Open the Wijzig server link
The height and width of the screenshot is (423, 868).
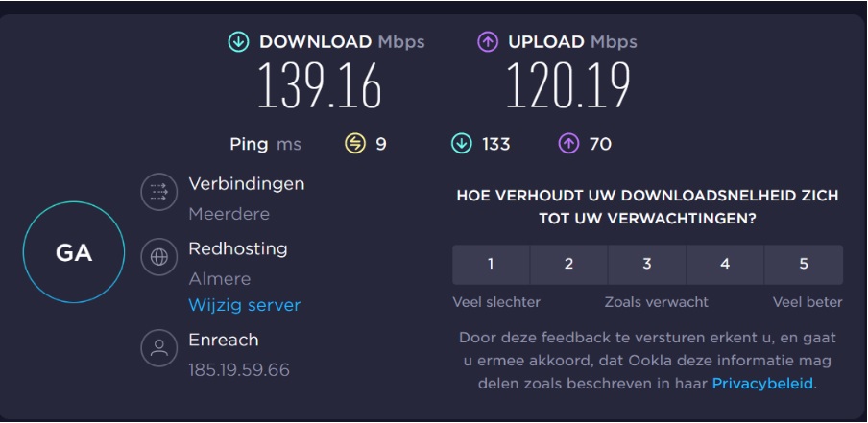tap(245, 305)
